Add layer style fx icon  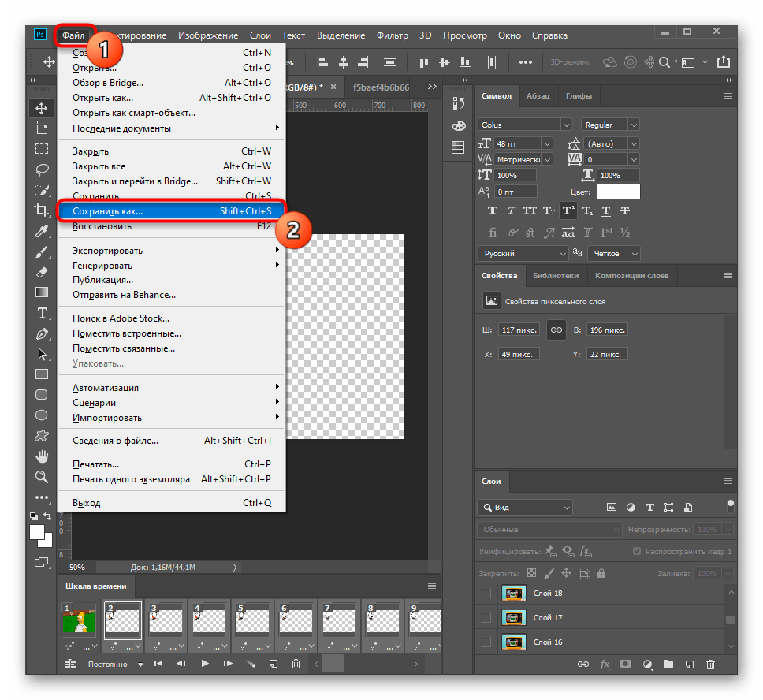[605, 664]
